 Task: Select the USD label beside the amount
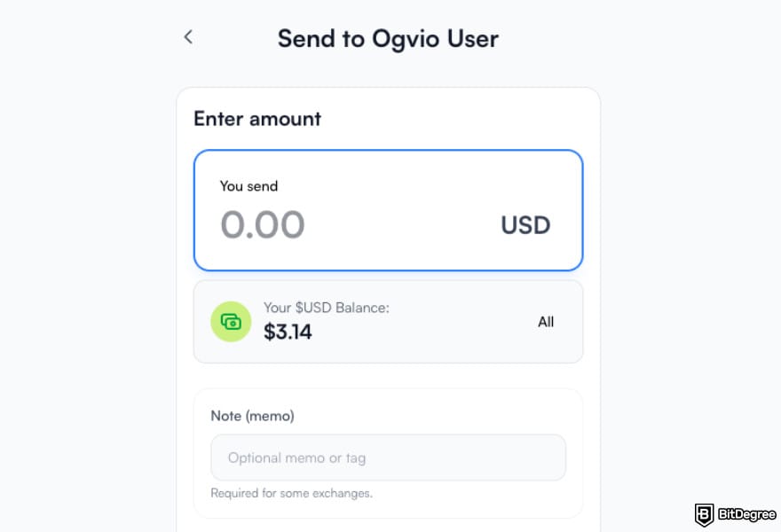525,225
